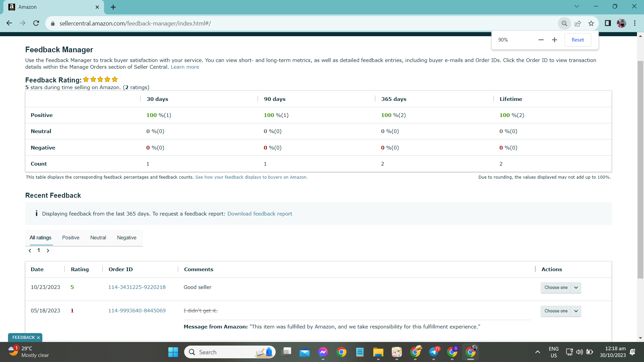Go to next feedback page arrow
Screen dimensions: 644x362
pos(48,251)
